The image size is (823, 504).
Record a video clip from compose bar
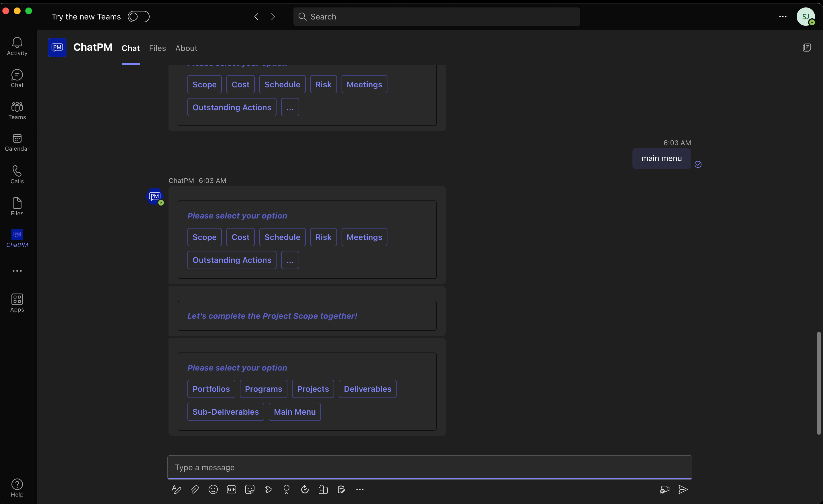[665, 489]
